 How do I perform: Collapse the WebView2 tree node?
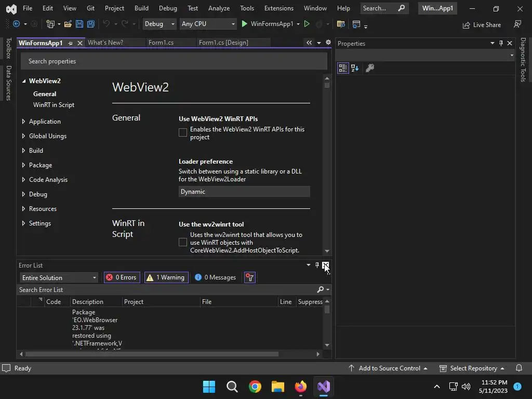24,81
